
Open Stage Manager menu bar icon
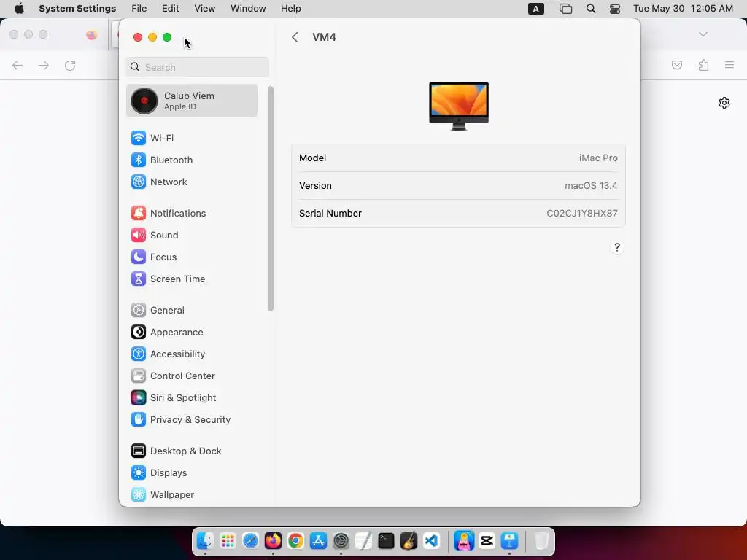click(565, 9)
